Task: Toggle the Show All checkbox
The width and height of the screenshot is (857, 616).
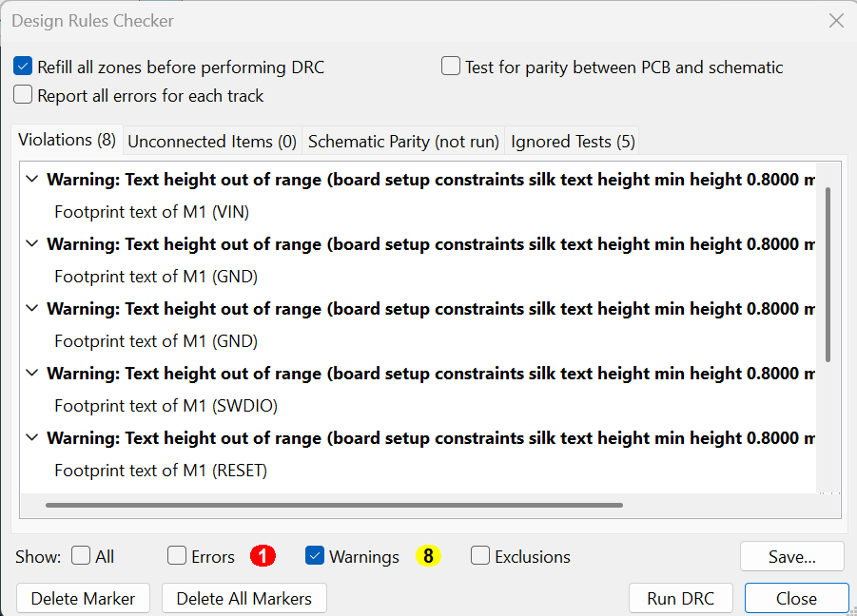Action: pyautogui.click(x=82, y=556)
